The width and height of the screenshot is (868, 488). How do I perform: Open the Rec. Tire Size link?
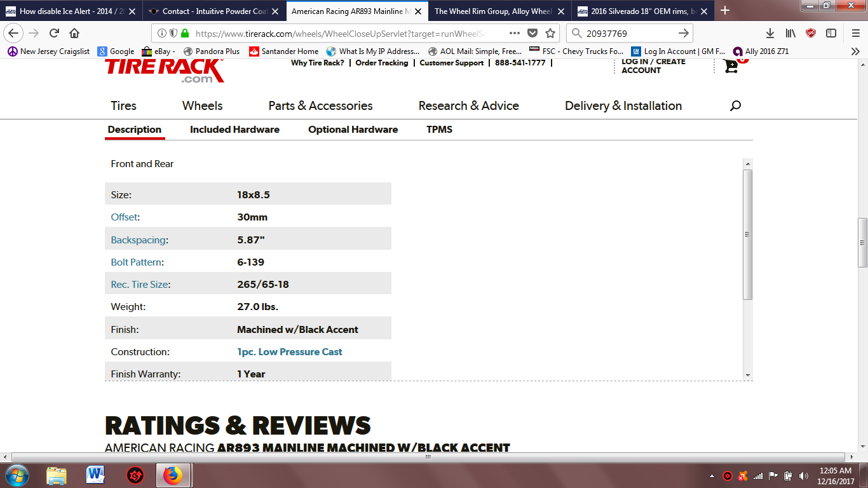pos(140,285)
